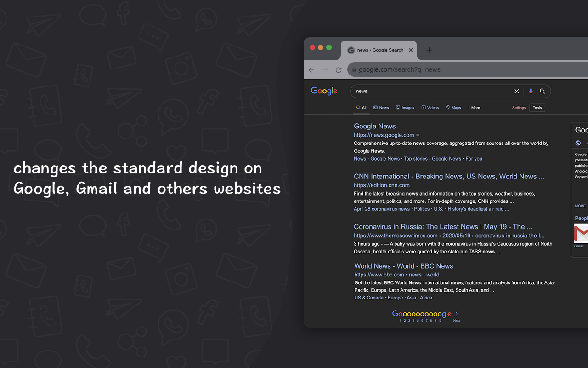The image size is (588, 368).
Task: Click the https://www.bbc.com result URL
Action: coord(397,275)
